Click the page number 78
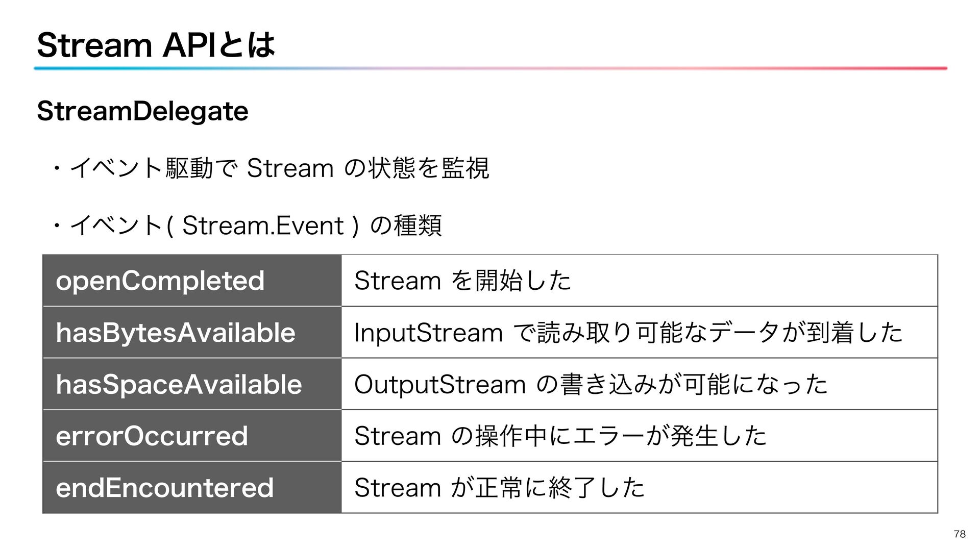This screenshot has height=551, width=980. [960, 534]
